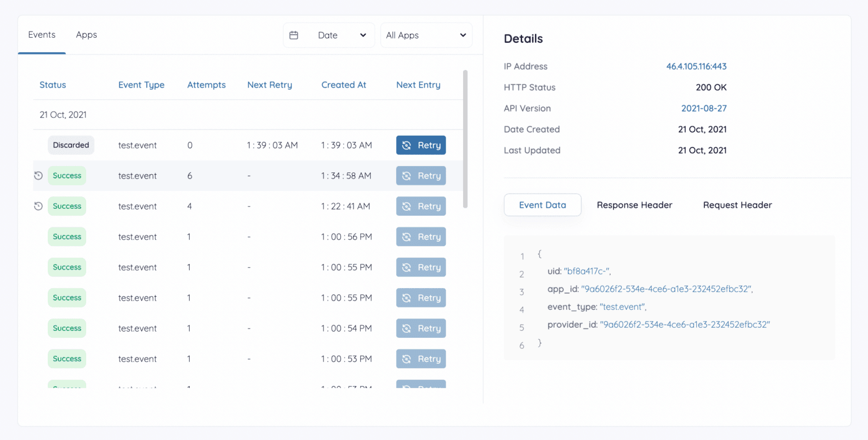This screenshot has height=440, width=868.
Task: Select the Events tab
Action: point(42,35)
